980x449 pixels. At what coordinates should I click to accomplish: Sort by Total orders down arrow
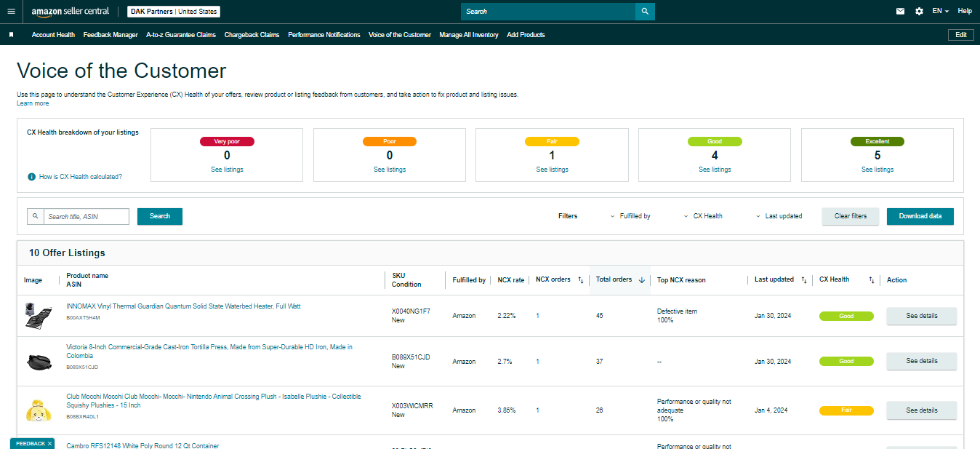(641, 280)
